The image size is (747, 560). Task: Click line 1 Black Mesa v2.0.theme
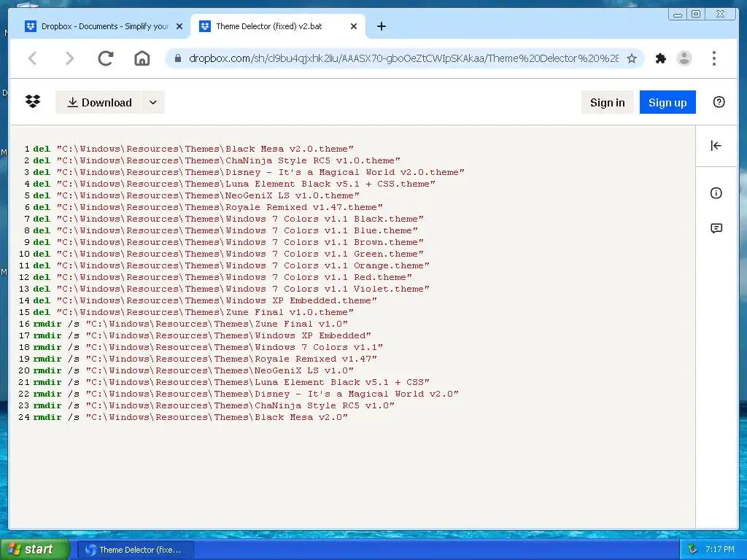[x=193, y=149]
